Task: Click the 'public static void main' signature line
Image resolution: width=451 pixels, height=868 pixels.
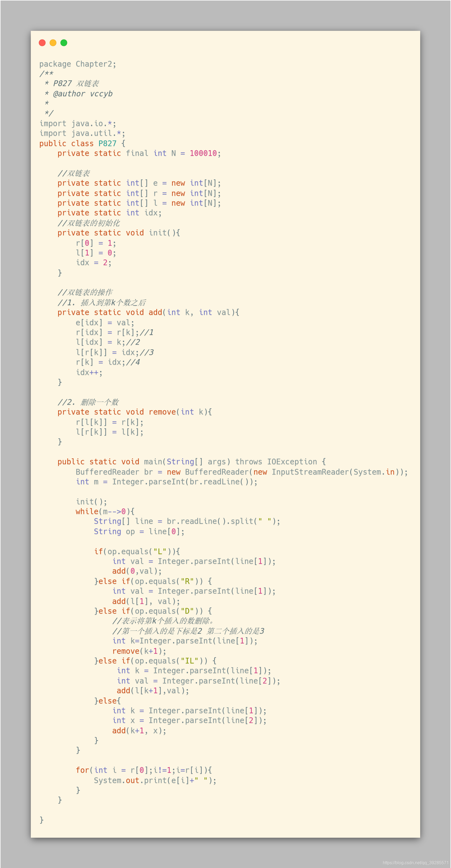Action: tap(192, 462)
